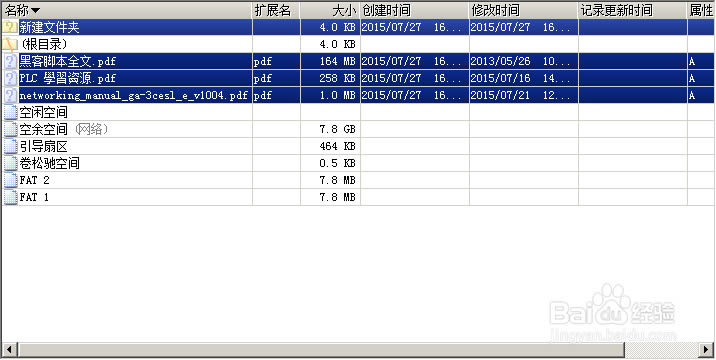
Task: Sort by 大小 column header
Action: [330, 10]
